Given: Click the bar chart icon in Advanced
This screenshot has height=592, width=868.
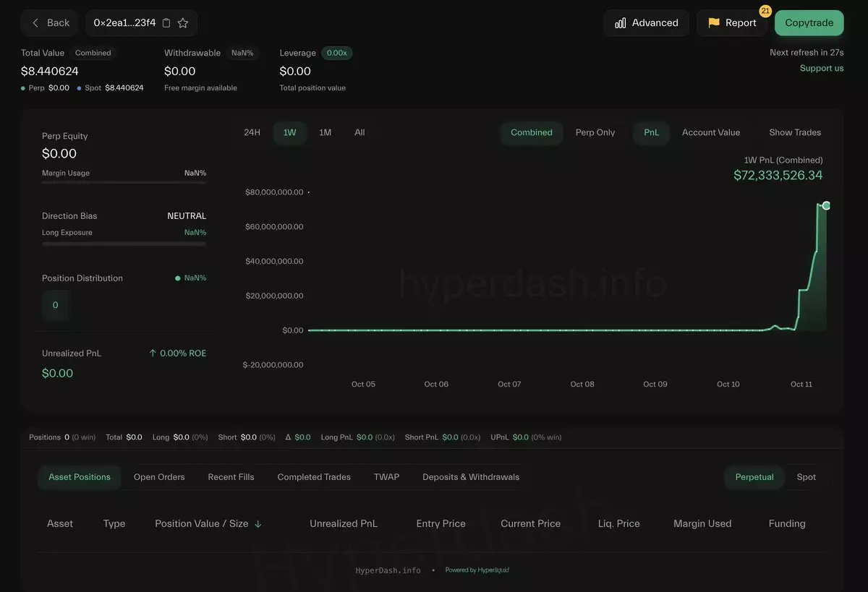Looking at the screenshot, I should coord(620,23).
